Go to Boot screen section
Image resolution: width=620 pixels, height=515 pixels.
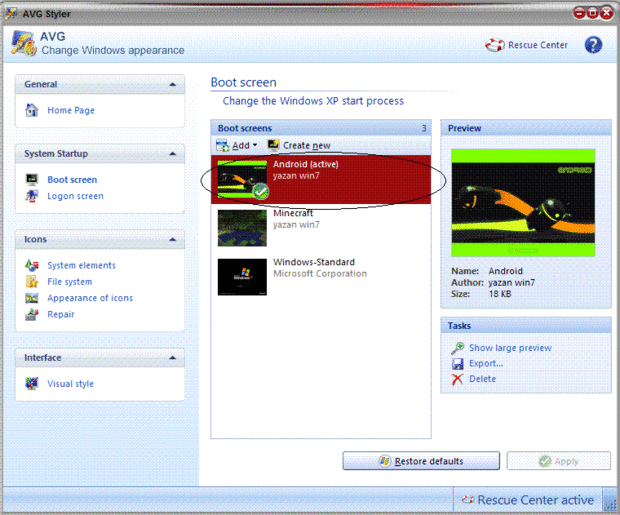pos(72,180)
